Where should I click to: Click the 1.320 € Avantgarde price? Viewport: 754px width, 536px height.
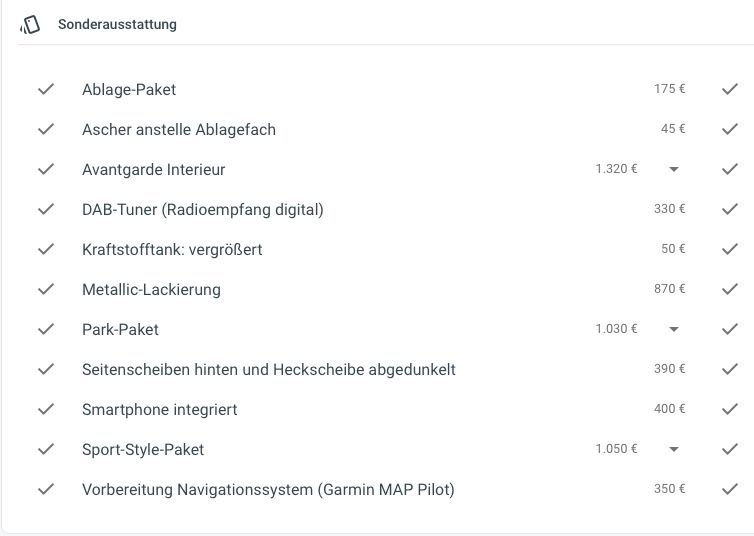point(616,169)
